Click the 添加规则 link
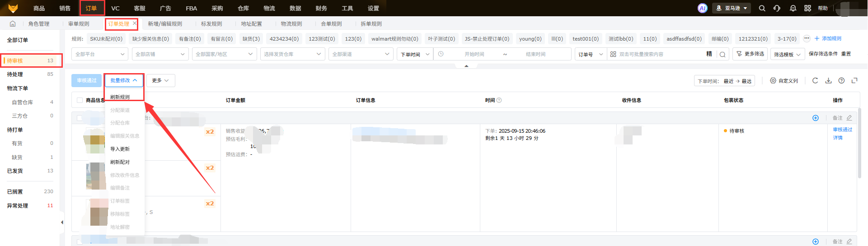 [828, 38]
